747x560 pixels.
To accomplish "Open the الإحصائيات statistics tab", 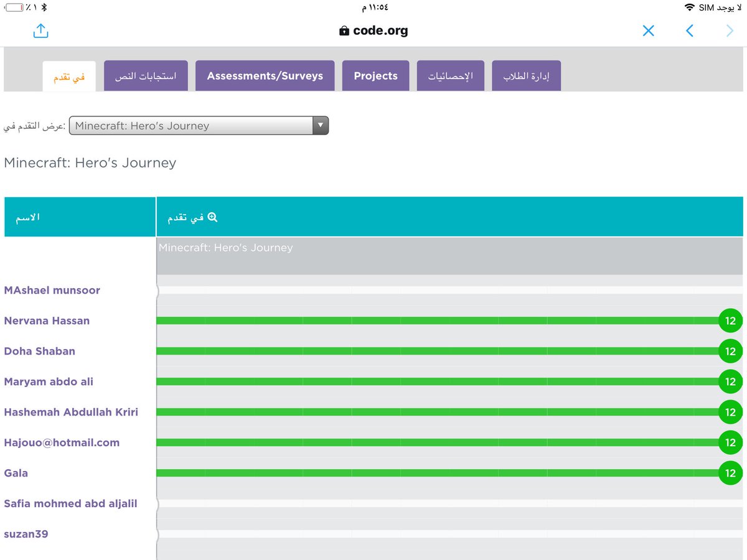I will pos(451,76).
